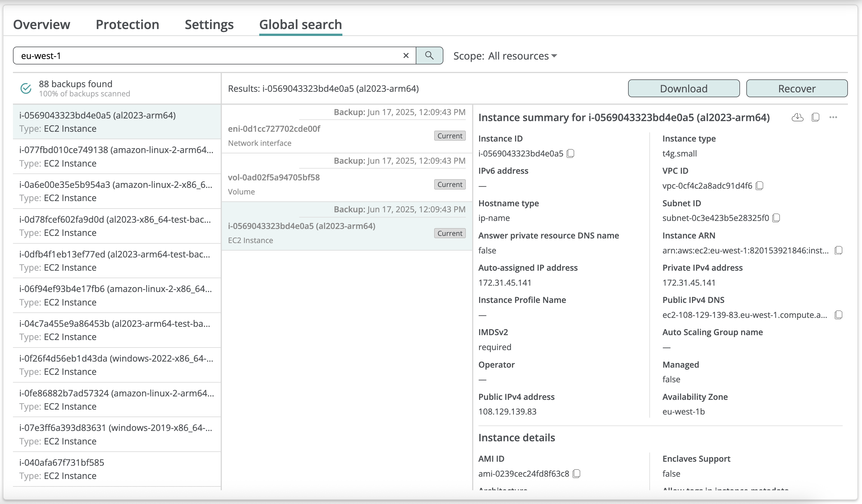Copy the Subnet ID value
The width and height of the screenshot is (862, 504).
coord(776,218)
